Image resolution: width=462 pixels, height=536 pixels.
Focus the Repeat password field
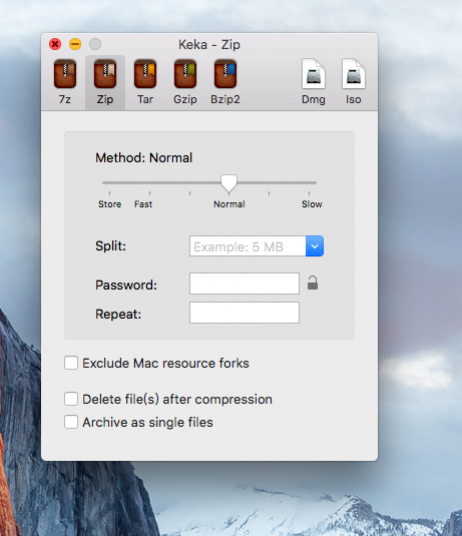[244, 312]
